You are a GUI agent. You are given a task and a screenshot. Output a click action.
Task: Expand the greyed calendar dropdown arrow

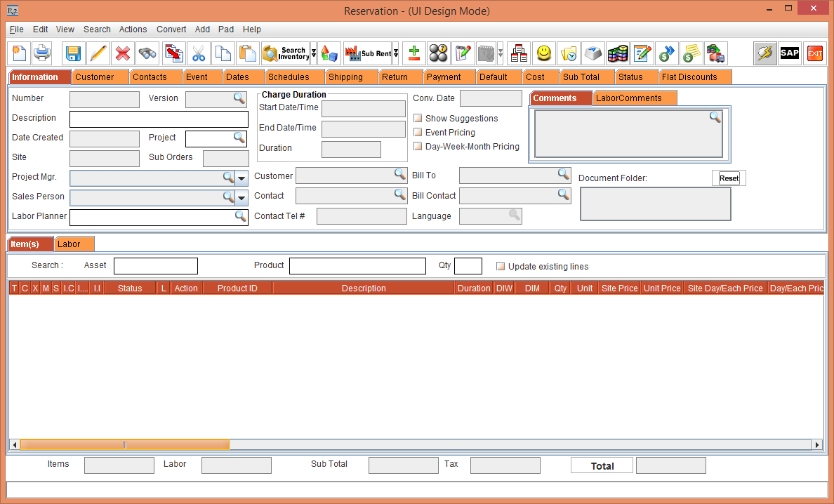(x=501, y=53)
